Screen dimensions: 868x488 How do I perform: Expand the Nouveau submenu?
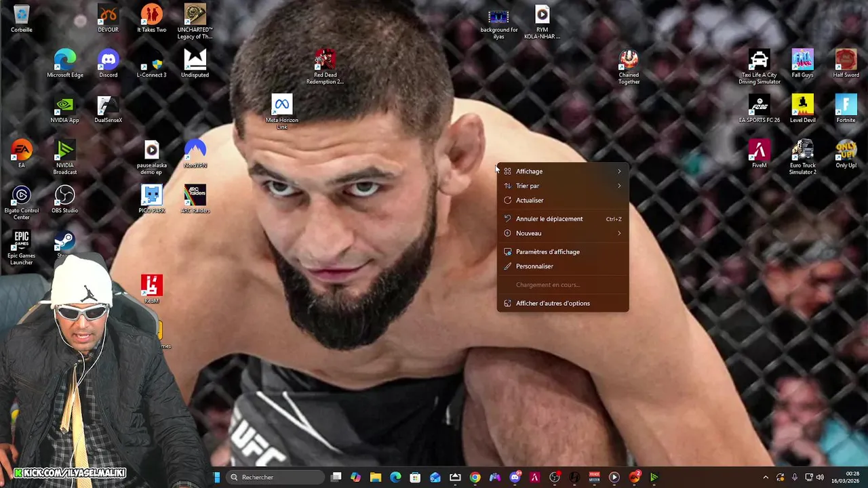[563, 233]
